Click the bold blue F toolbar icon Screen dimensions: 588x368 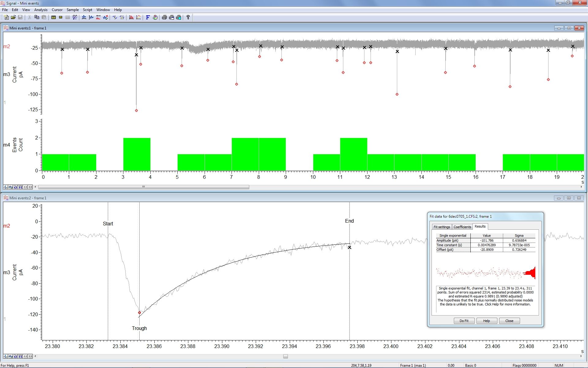pos(148,17)
